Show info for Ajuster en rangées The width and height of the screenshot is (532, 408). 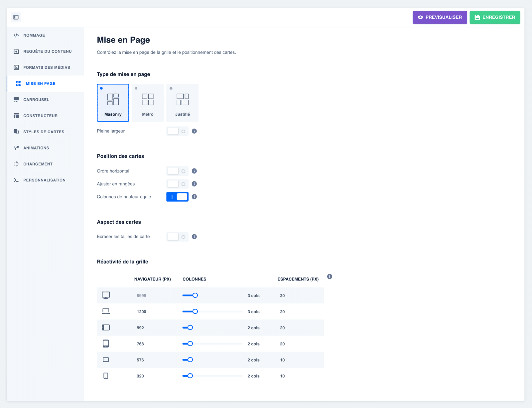[195, 184]
